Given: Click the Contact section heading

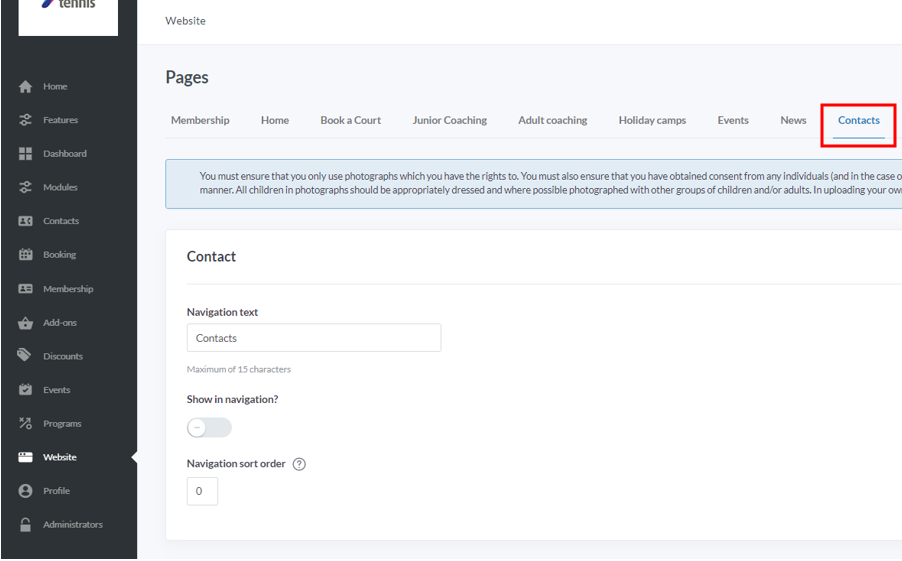Looking at the screenshot, I should 211,257.
